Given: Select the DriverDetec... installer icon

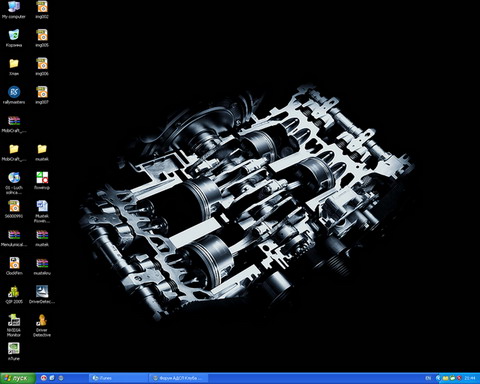Looking at the screenshot, I should coord(42,295).
